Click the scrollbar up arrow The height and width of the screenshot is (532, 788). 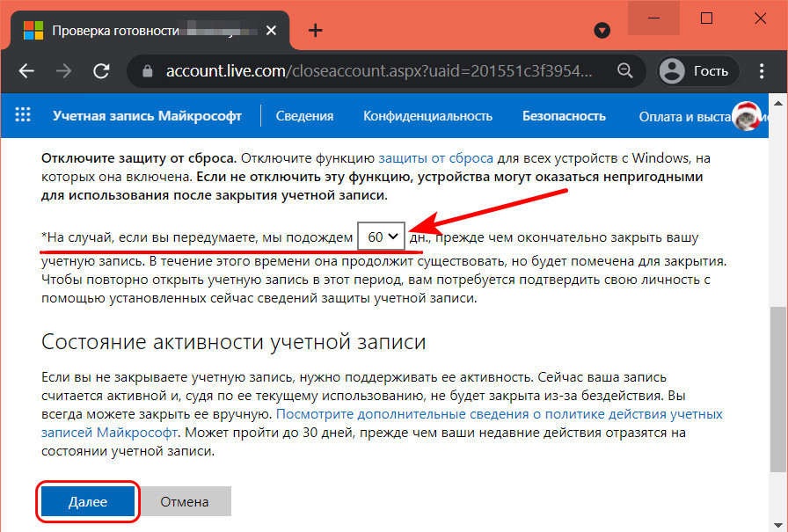[778, 103]
